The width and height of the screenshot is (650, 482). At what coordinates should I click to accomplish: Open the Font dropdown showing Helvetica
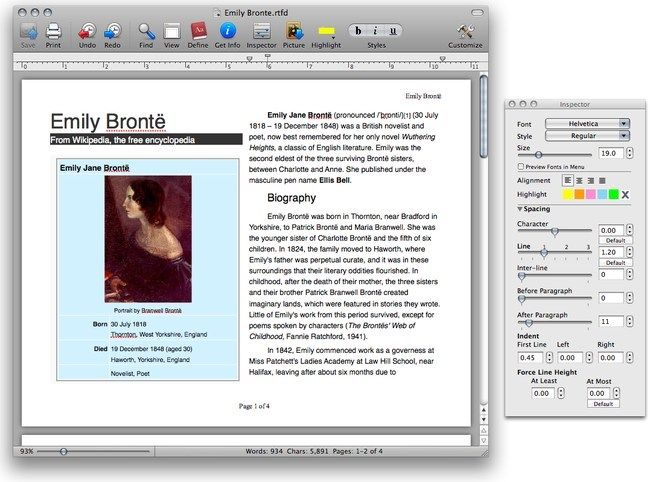587,124
